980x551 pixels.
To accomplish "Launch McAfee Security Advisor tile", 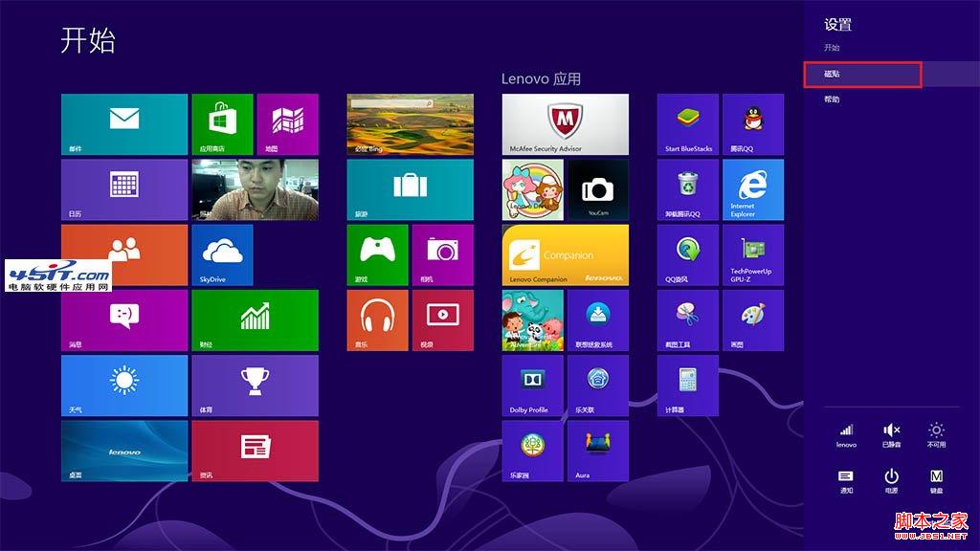I will (x=565, y=124).
